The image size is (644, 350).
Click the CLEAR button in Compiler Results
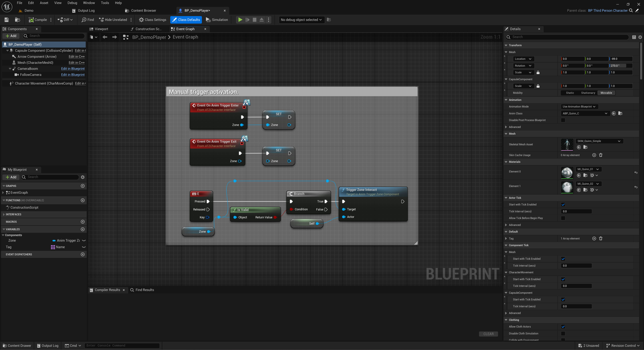click(x=488, y=334)
